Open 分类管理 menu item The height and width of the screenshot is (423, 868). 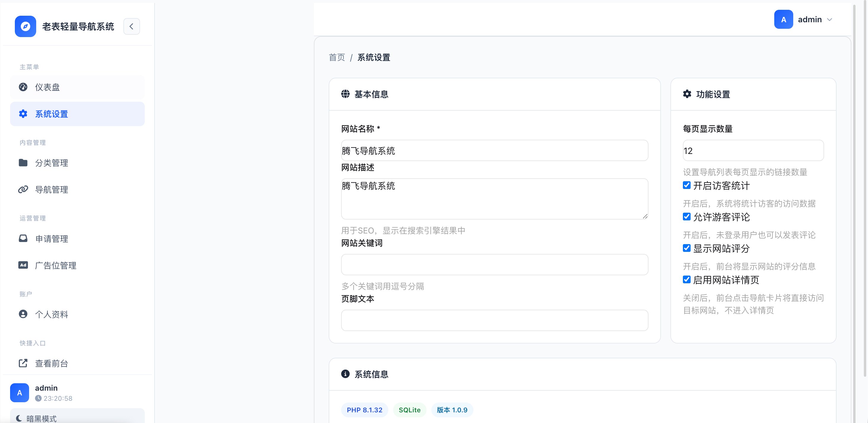click(x=77, y=163)
